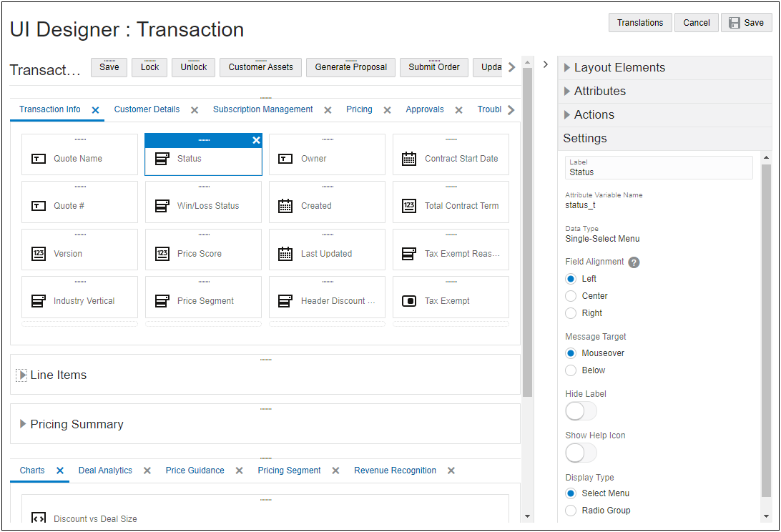Open the Pricing Segment tab
The height and width of the screenshot is (532, 781).
click(289, 471)
